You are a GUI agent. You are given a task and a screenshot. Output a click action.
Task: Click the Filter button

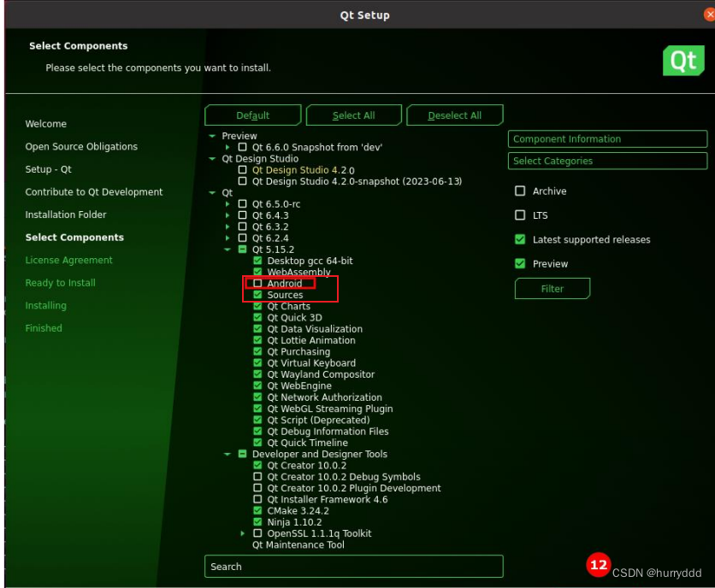552,289
